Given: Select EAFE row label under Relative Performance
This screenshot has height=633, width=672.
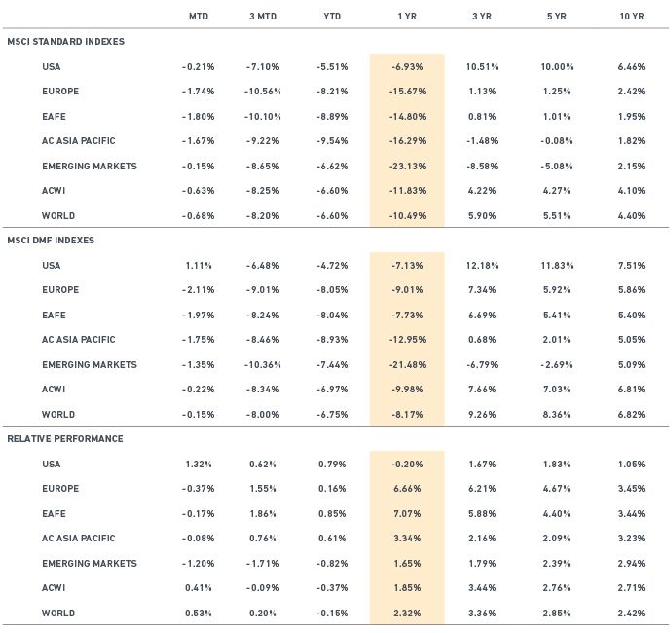Looking at the screenshot, I should point(55,514).
